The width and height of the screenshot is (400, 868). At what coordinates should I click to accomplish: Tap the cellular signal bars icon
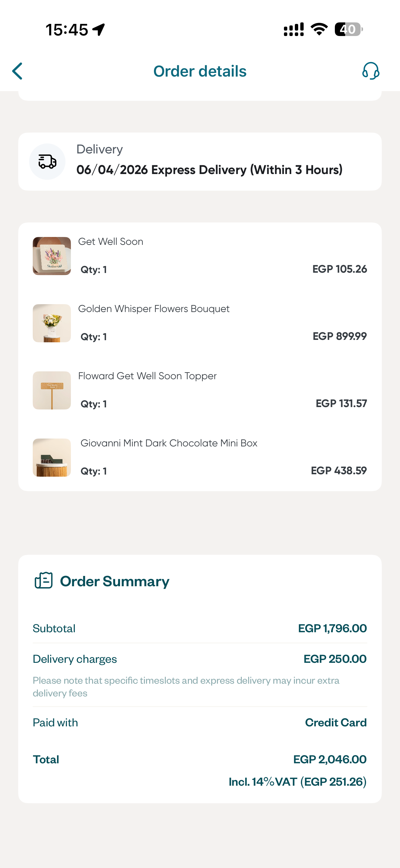point(293,29)
